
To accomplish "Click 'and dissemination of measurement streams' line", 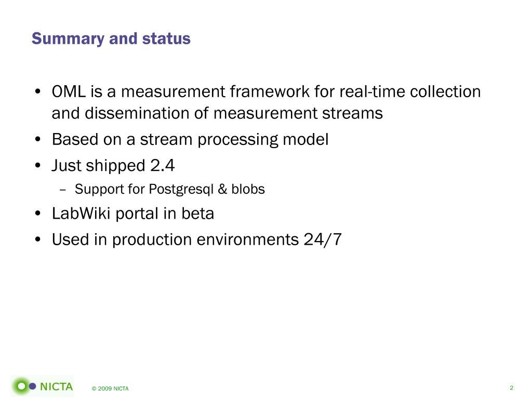I will pyautogui.click(x=217, y=113).
